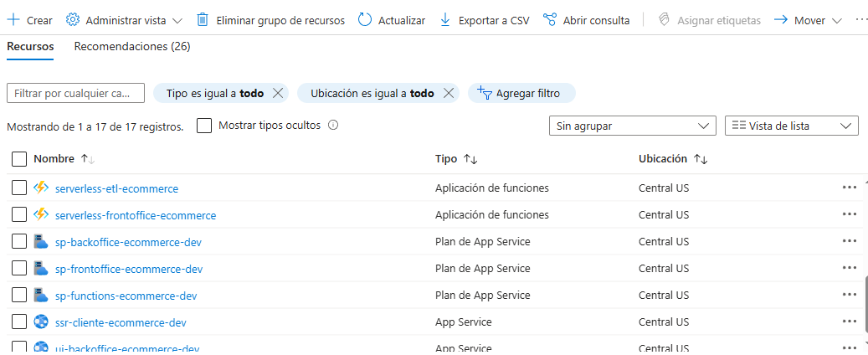Switch to Recomendaciones (26) tab
Viewport: 868px width, 355px height.
tap(132, 47)
